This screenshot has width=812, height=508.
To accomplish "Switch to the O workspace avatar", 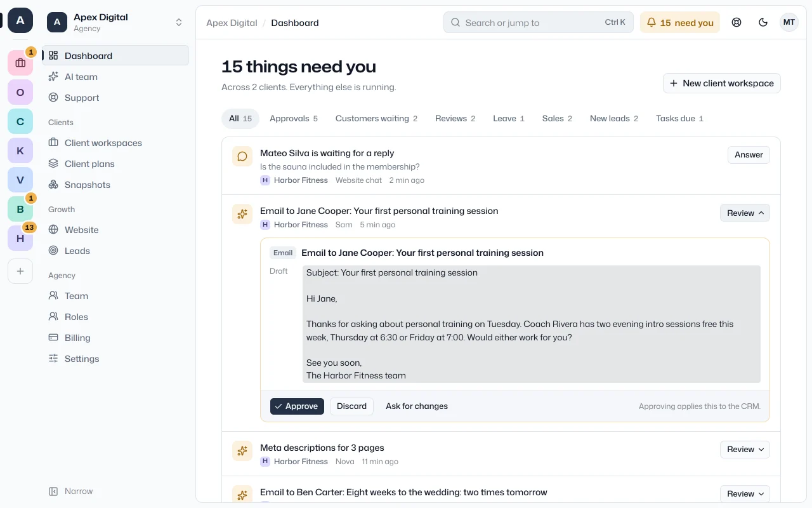I will pyautogui.click(x=20, y=92).
